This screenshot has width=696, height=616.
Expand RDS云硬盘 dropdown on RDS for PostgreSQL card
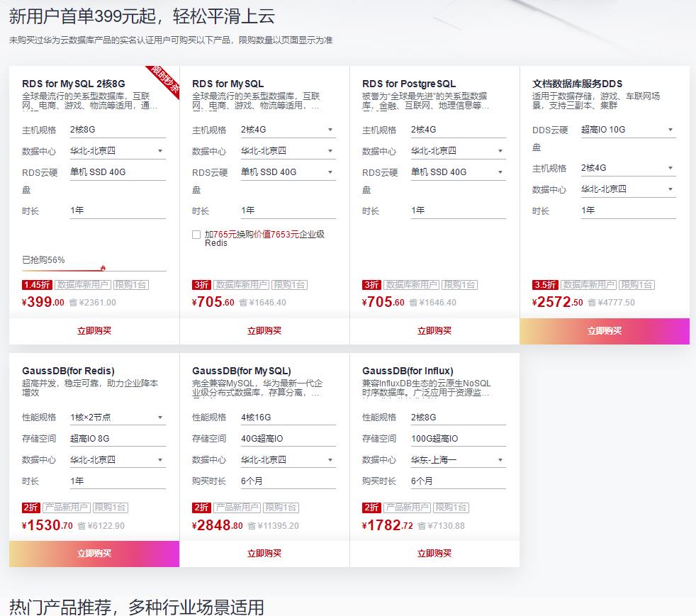[x=458, y=172]
